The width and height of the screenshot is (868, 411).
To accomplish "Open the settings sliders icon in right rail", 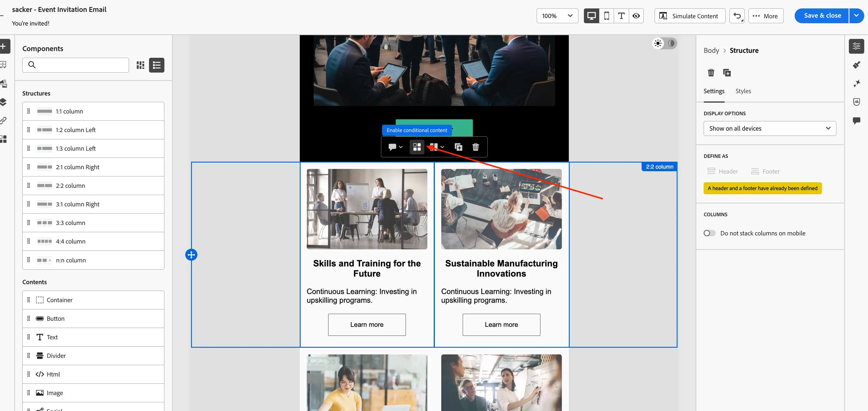I will [x=856, y=46].
